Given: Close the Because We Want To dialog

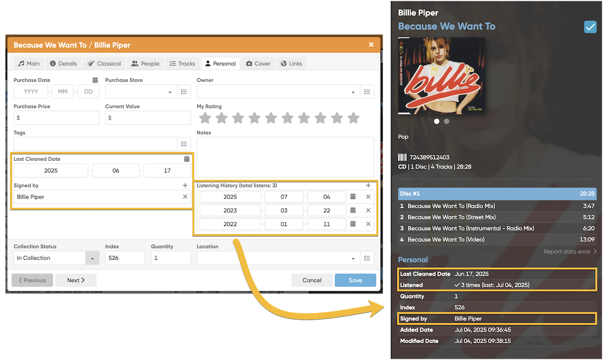Looking at the screenshot, I should (x=371, y=45).
